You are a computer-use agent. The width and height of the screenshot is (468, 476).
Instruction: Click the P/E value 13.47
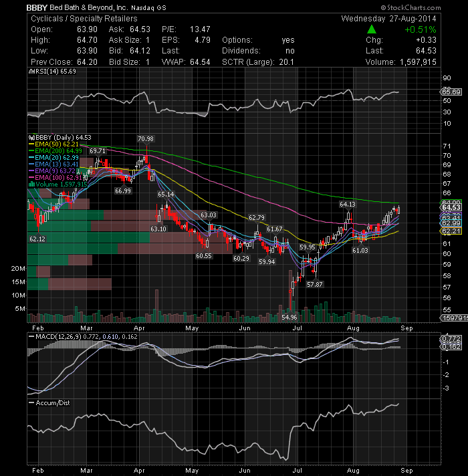(200, 29)
